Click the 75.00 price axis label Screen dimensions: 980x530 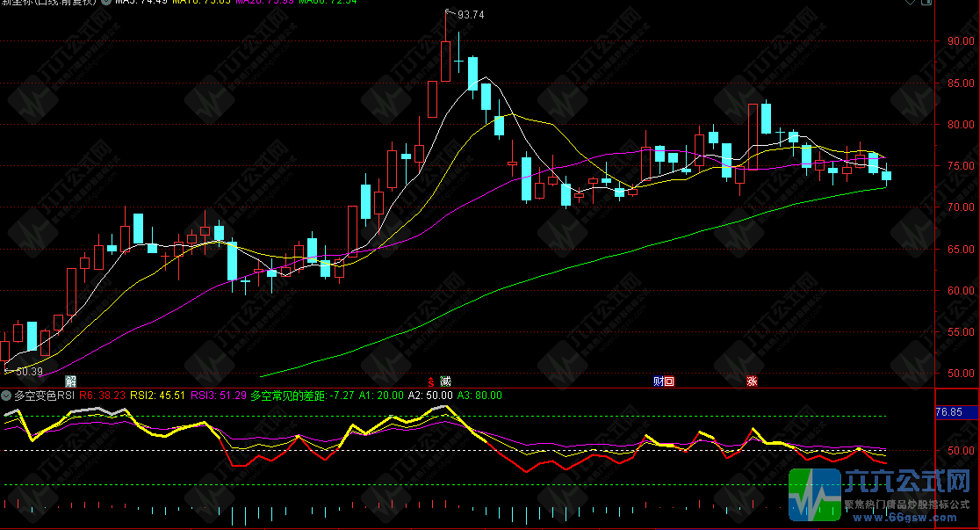961,166
